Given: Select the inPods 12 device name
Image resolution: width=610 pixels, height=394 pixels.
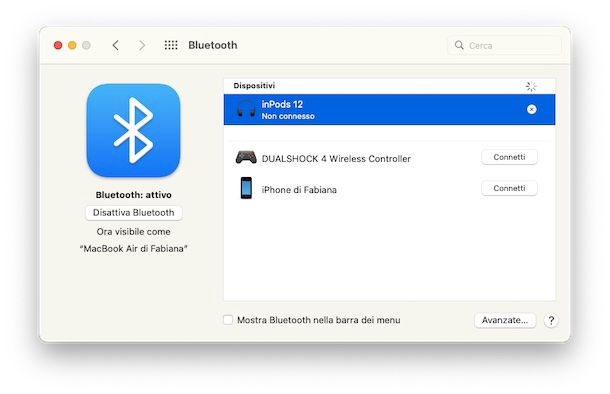Looking at the screenshot, I should coord(282,104).
